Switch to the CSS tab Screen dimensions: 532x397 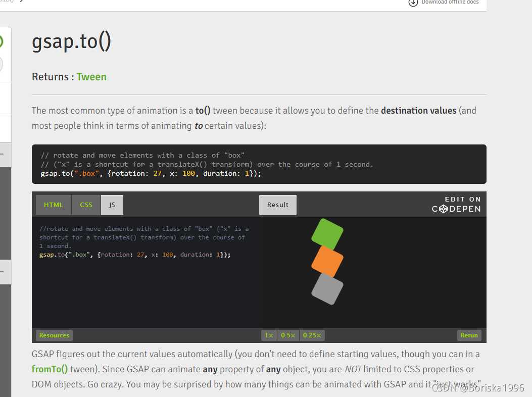[x=86, y=205]
